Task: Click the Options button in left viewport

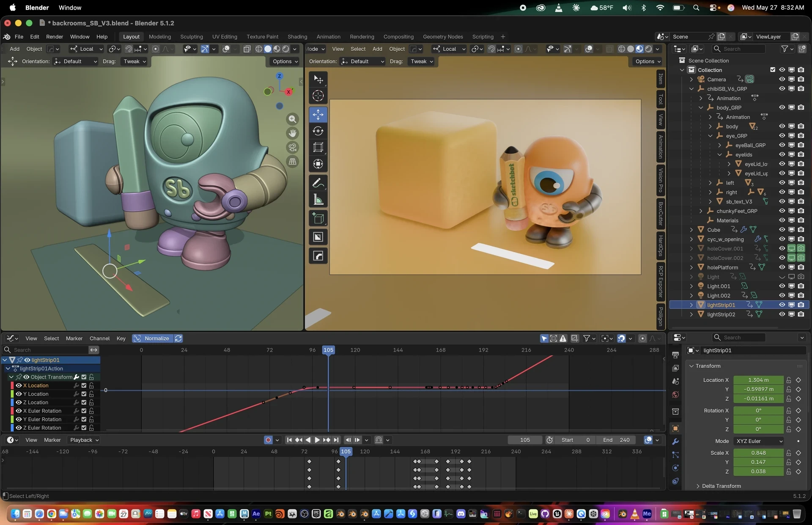Action: [285, 61]
